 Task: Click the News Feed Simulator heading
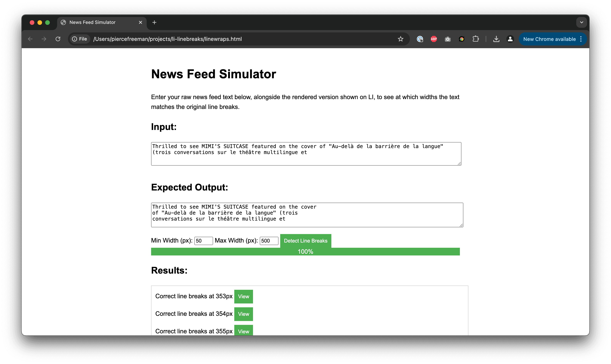pyautogui.click(x=214, y=74)
